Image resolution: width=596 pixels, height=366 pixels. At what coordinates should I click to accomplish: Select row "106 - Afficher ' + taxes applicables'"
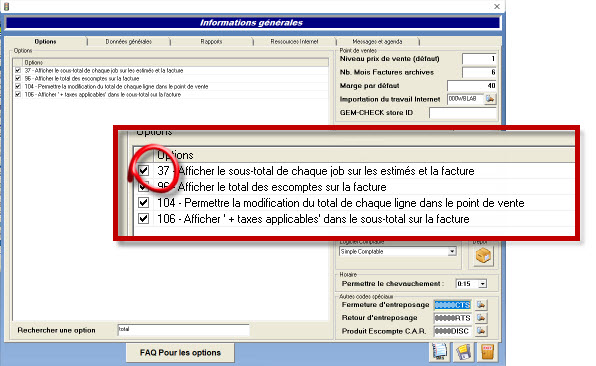pos(171,94)
